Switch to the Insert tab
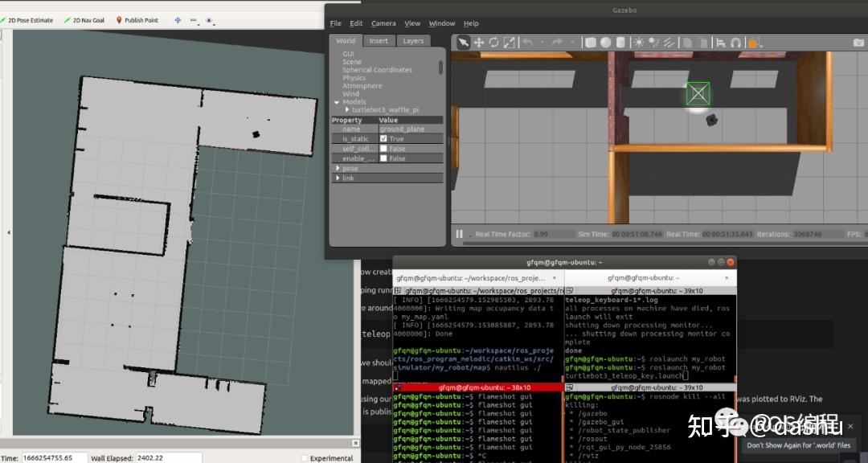The height and width of the screenshot is (463, 868). tap(379, 41)
